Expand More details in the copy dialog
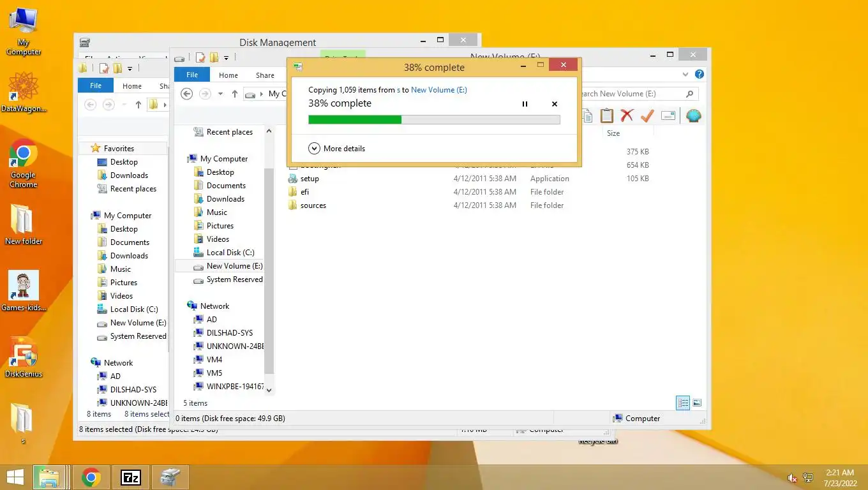Screen dimensions: 868x490 tap(337, 149)
